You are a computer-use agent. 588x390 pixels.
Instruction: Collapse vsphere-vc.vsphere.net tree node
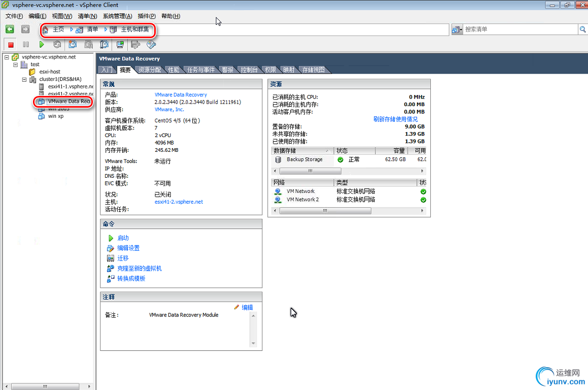coord(7,57)
